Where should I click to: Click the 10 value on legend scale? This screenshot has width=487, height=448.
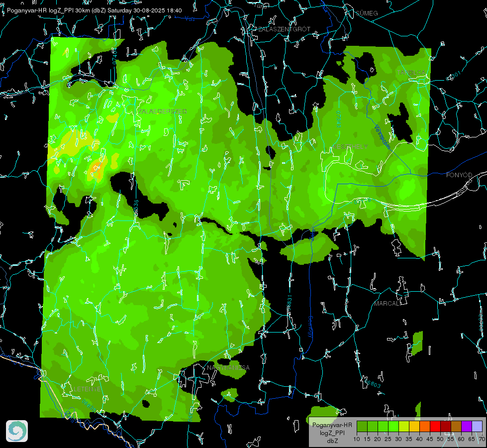[x=357, y=439]
